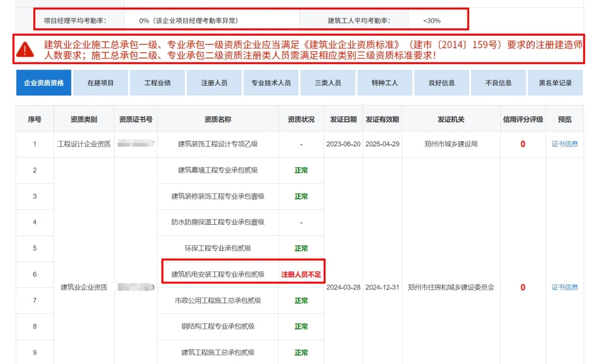Click the 资质名称 column header
This screenshot has height=364, width=601.
(x=218, y=120)
